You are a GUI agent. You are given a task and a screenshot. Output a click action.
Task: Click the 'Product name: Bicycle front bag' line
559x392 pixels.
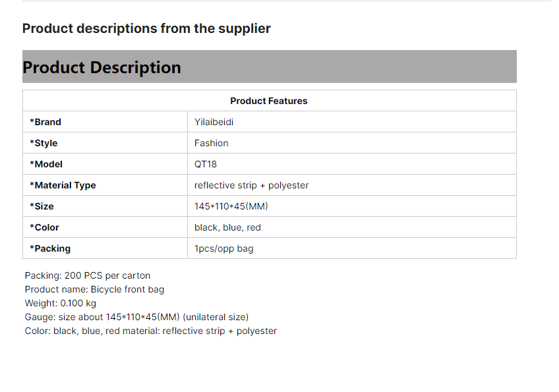point(94,289)
